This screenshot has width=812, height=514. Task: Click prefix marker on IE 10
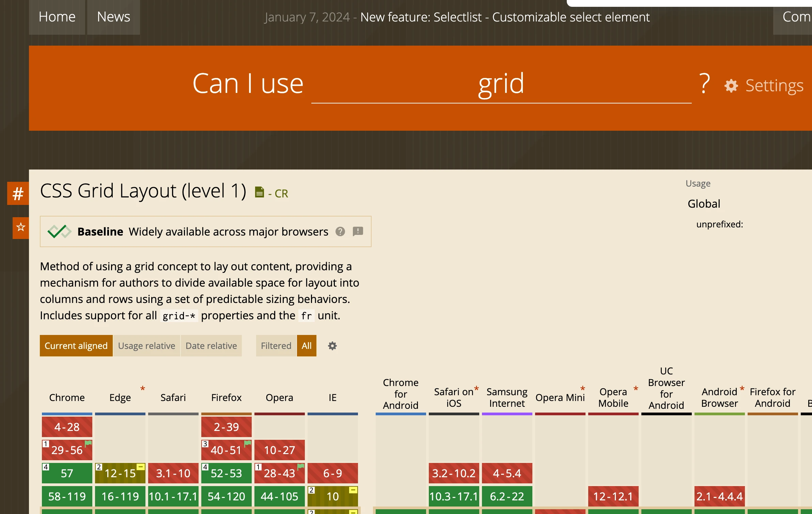pos(353,490)
